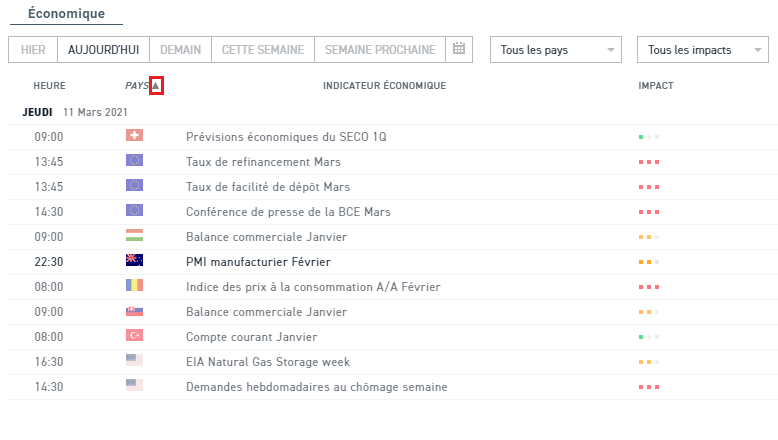Select the DEMAIN tab
Image resolution: width=778 pixels, height=440 pixels.
(x=180, y=50)
